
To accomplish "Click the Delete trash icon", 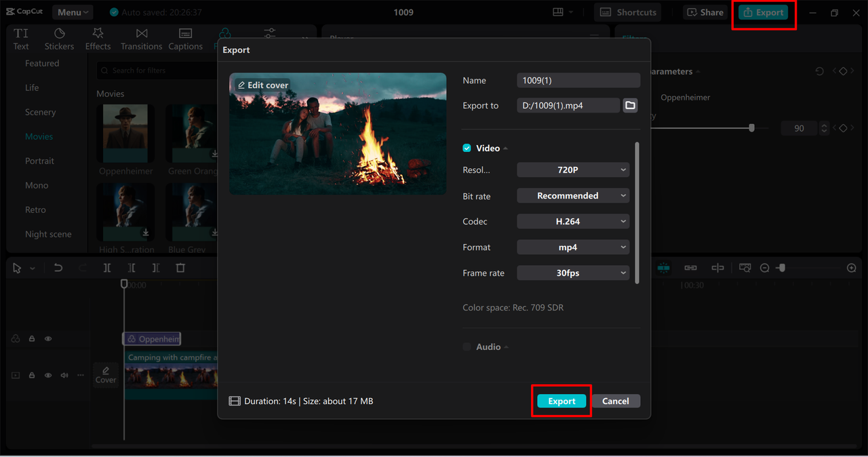I will coord(180,268).
